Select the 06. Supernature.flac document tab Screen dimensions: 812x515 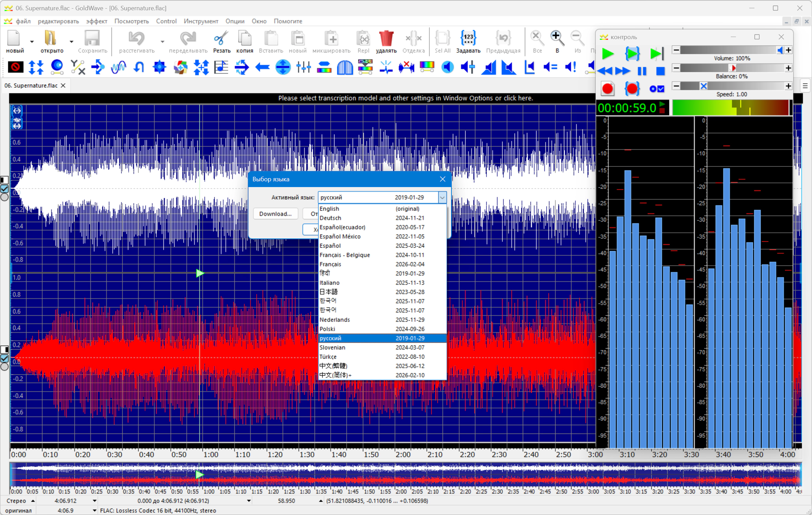click(31, 85)
